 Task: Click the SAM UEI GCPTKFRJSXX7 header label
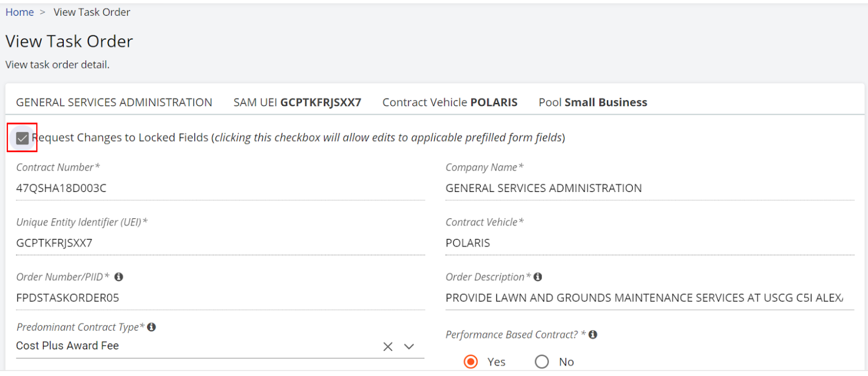(297, 102)
